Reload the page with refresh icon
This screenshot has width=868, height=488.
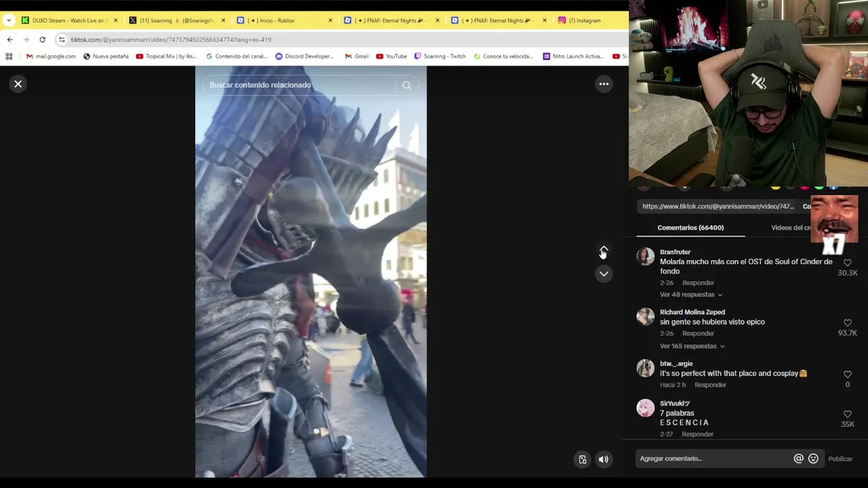coord(42,40)
